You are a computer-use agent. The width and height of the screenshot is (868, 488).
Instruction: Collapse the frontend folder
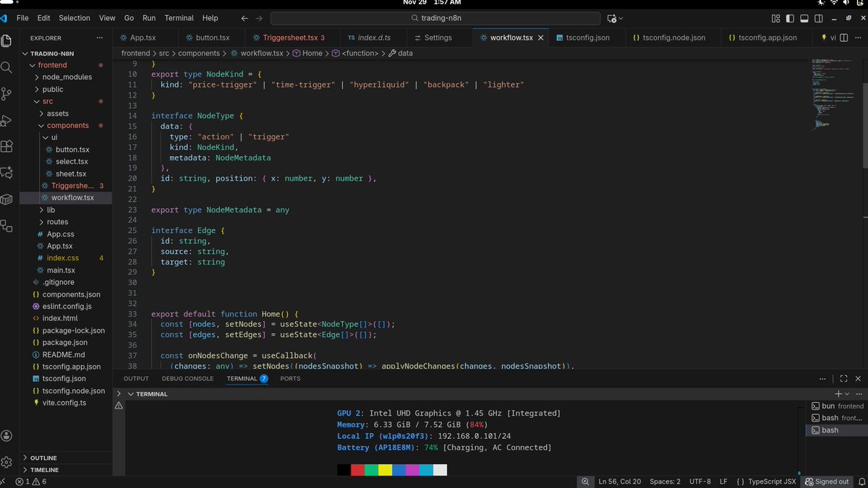(x=33, y=65)
